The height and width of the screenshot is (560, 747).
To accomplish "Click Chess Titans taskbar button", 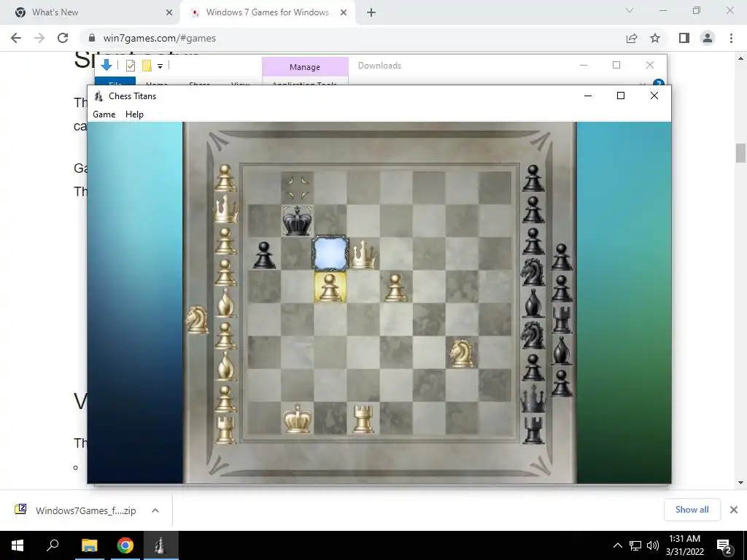I will [x=160, y=545].
